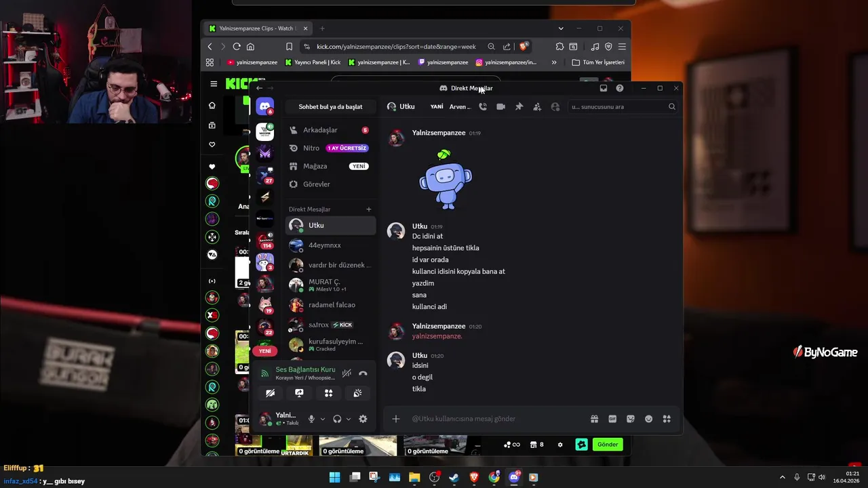Open the 44eymnxx direct message
868x488 pixels.
(x=330, y=245)
